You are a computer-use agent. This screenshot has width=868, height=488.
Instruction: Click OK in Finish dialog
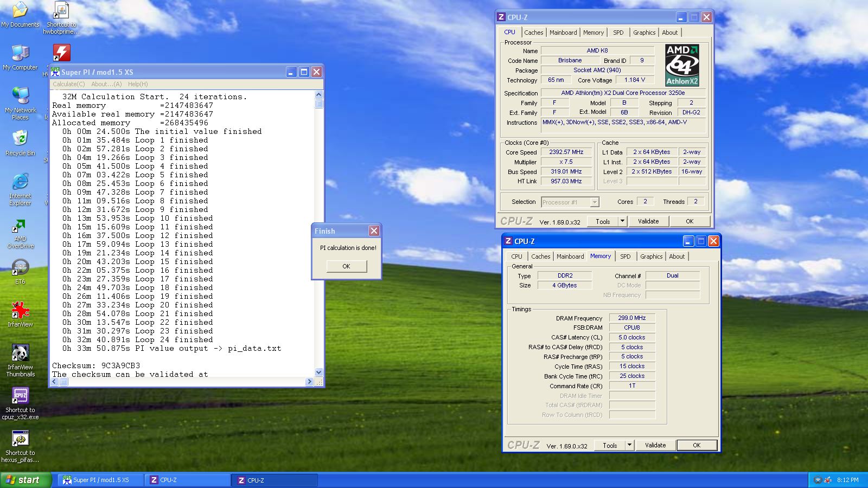(x=347, y=266)
